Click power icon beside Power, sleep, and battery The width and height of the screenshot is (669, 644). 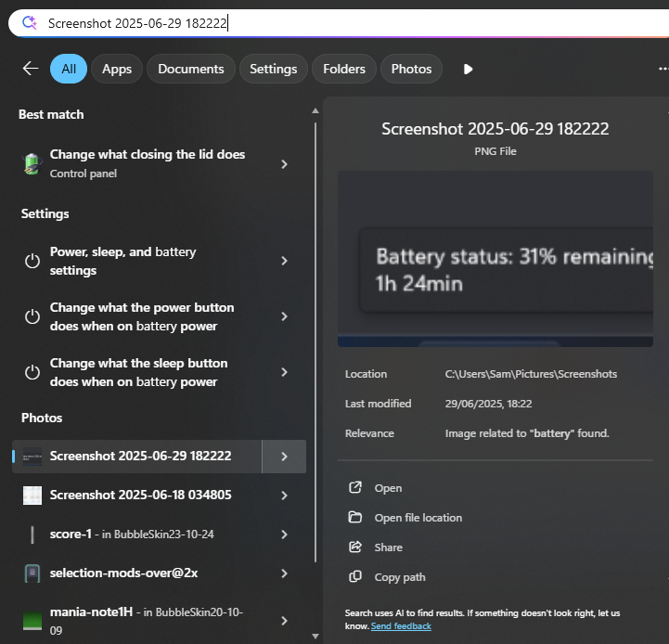click(x=32, y=261)
